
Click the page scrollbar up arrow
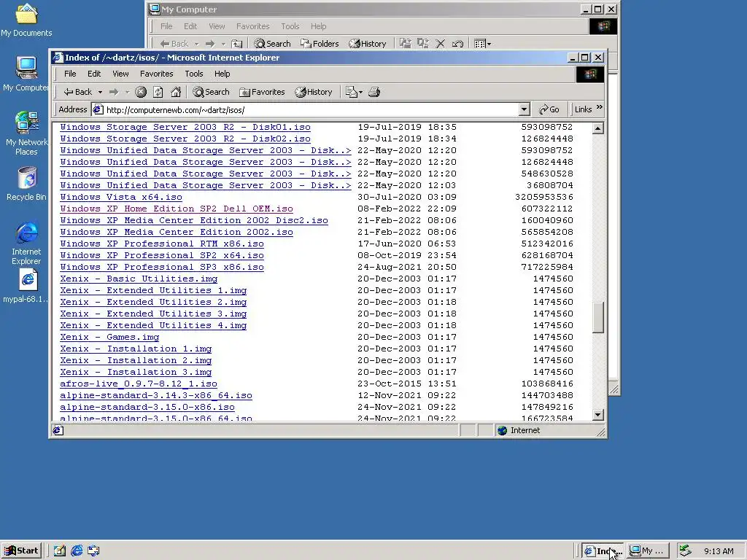(x=598, y=128)
